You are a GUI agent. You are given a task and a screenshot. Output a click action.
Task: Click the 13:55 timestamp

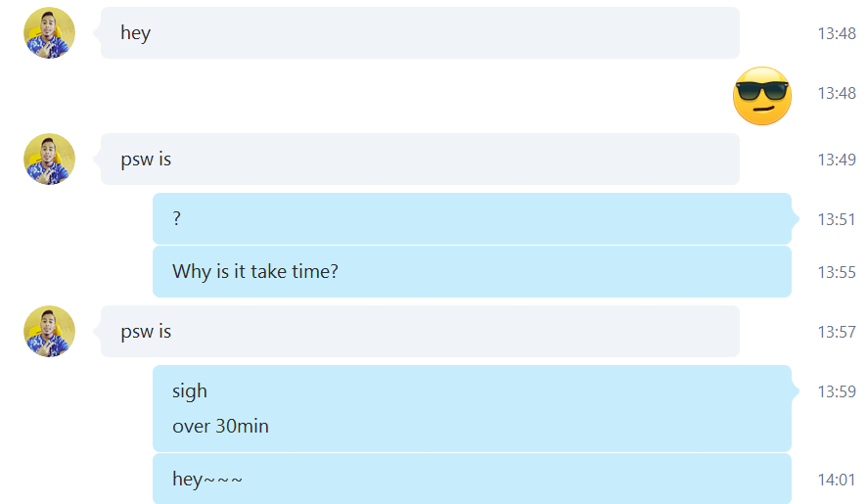coord(837,273)
